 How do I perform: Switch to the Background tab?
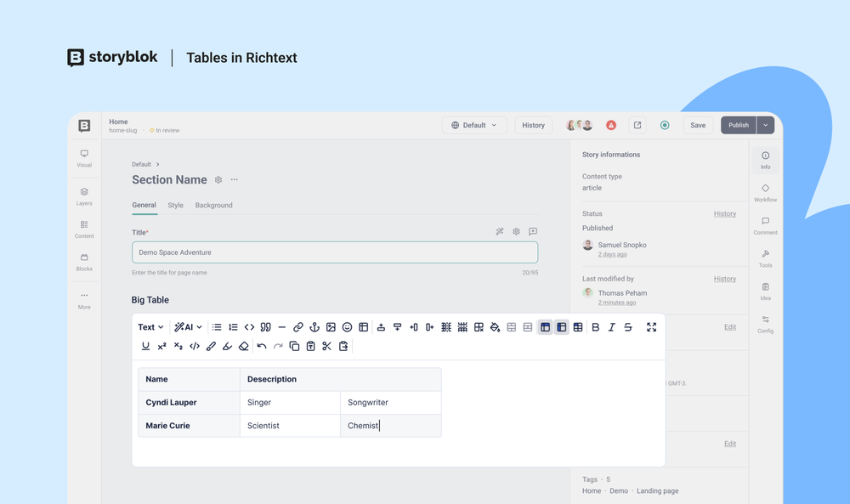point(213,205)
